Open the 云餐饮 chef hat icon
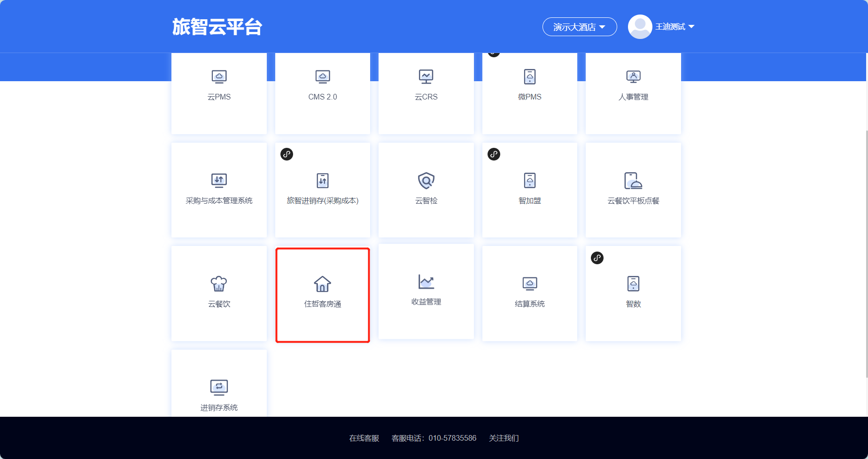 tap(219, 283)
